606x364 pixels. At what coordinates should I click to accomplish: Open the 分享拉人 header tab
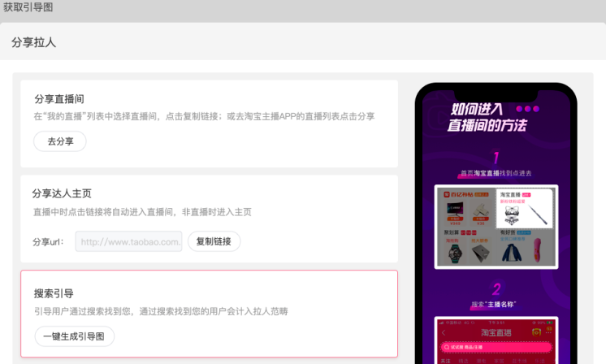click(34, 42)
